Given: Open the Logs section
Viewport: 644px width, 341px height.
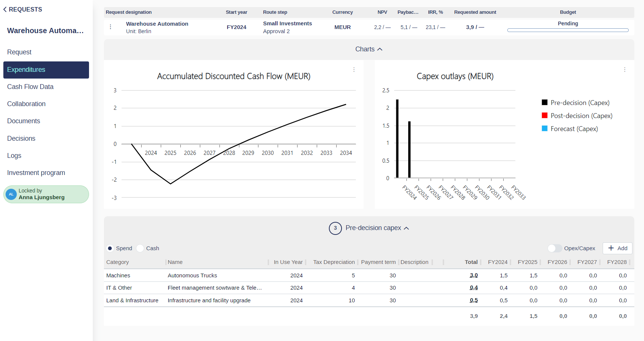Looking at the screenshot, I should 14,156.
